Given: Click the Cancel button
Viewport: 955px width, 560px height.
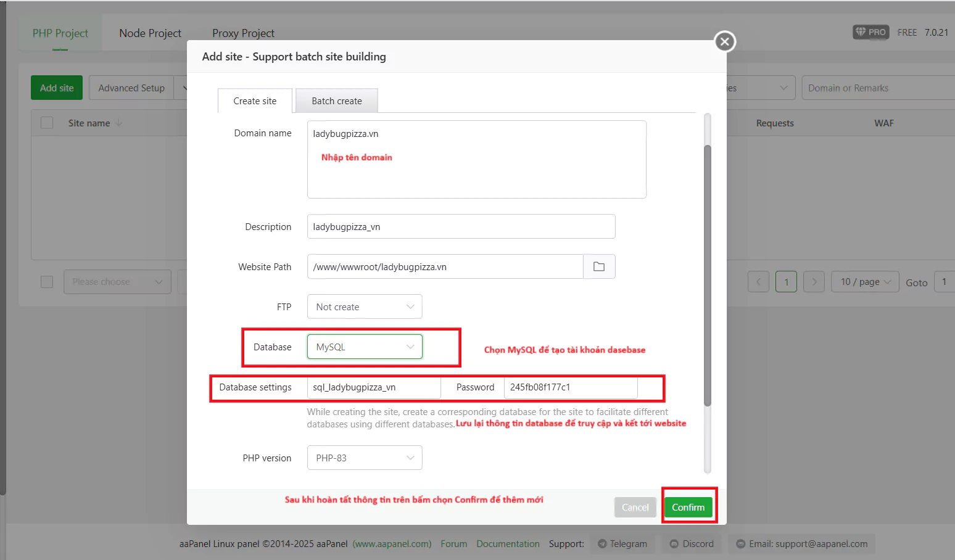Looking at the screenshot, I should coord(635,507).
